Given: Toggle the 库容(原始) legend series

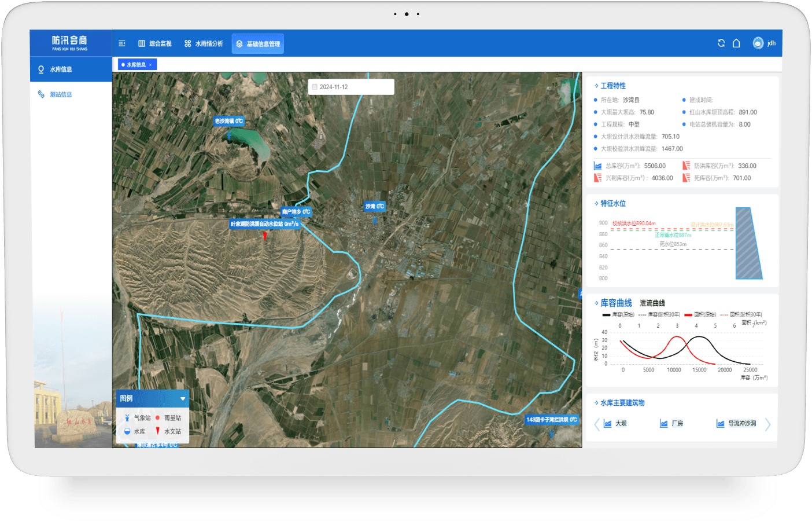Looking at the screenshot, I should coord(618,315).
